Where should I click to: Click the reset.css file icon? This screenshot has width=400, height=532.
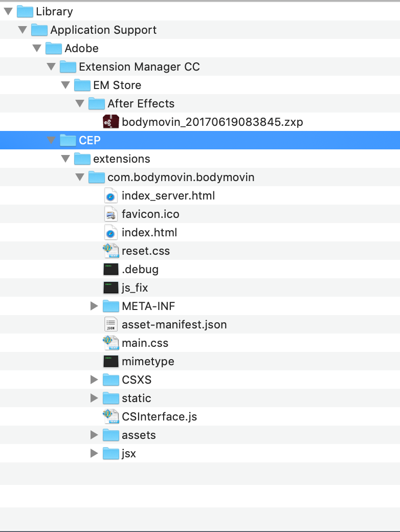click(x=110, y=251)
